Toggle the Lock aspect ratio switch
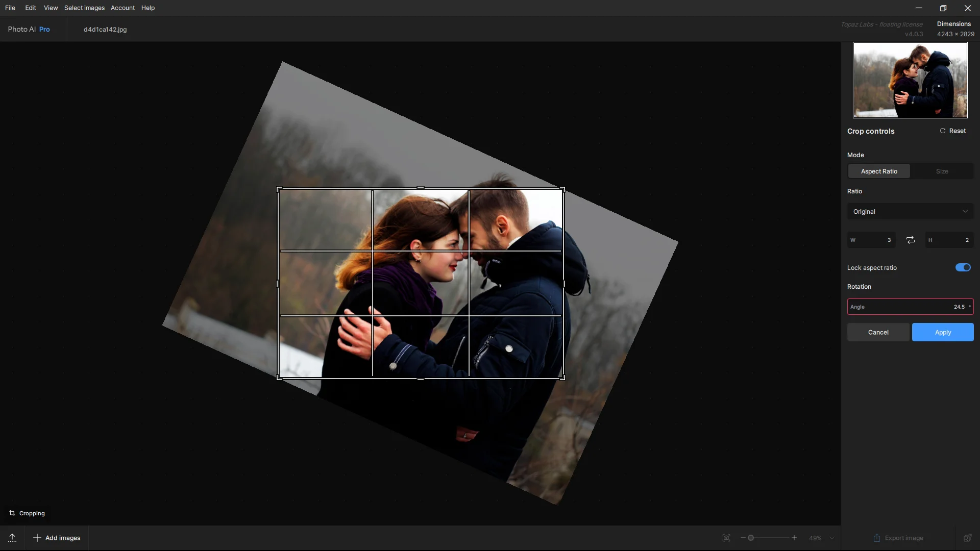The width and height of the screenshot is (980, 551). point(963,267)
